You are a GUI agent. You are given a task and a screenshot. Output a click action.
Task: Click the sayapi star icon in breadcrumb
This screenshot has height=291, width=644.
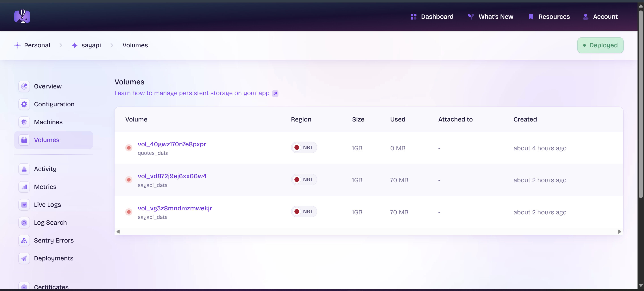[74, 45]
